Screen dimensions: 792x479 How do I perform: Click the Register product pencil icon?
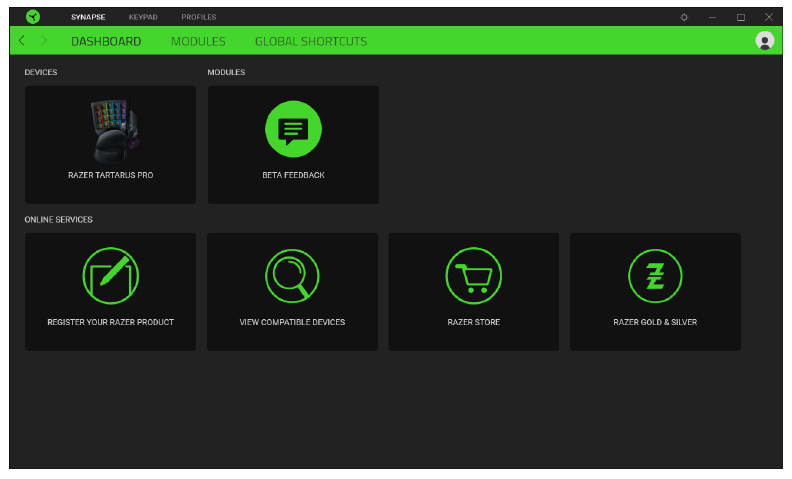coord(111,275)
